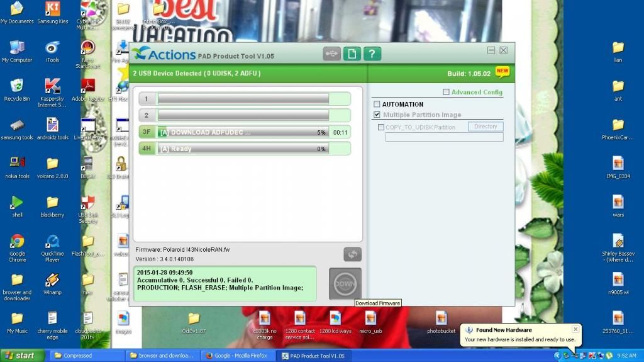Open PhoenixCar folder on desktop
The image size is (644, 362).
[x=618, y=129]
